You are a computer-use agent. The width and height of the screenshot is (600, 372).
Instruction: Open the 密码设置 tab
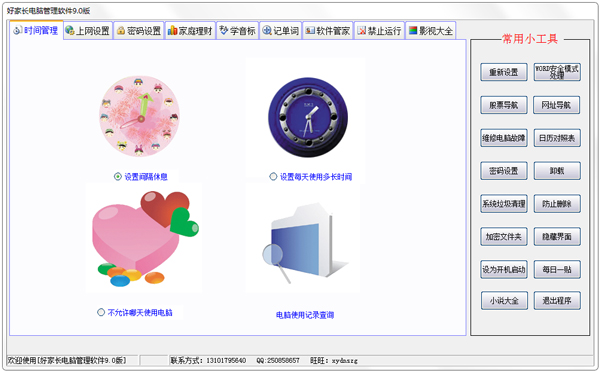(139, 31)
